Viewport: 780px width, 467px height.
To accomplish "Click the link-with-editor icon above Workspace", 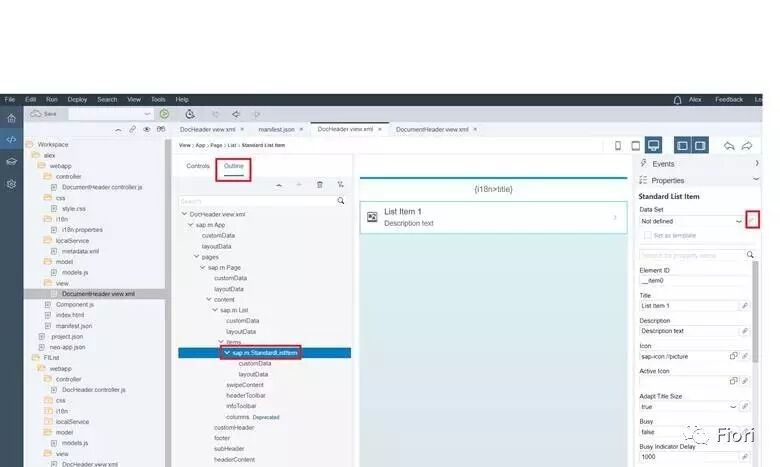I will click(132, 129).
